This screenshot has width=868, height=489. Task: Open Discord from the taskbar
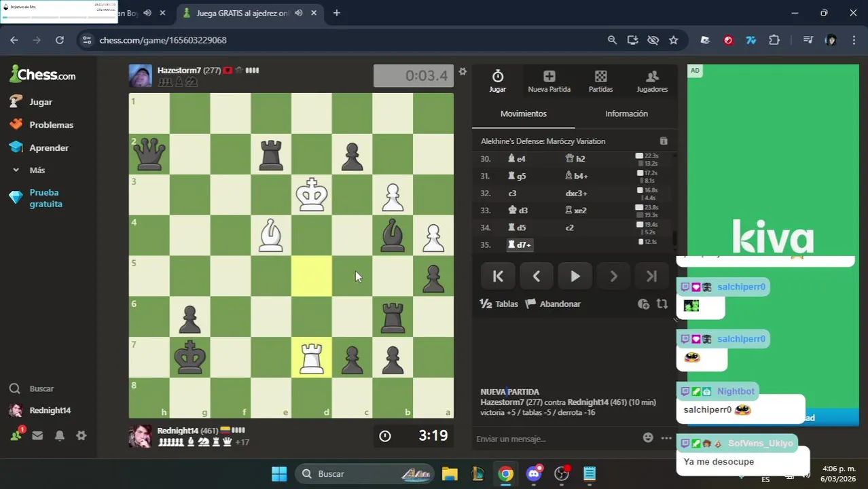pyautogui.click(x=534, y=473)
